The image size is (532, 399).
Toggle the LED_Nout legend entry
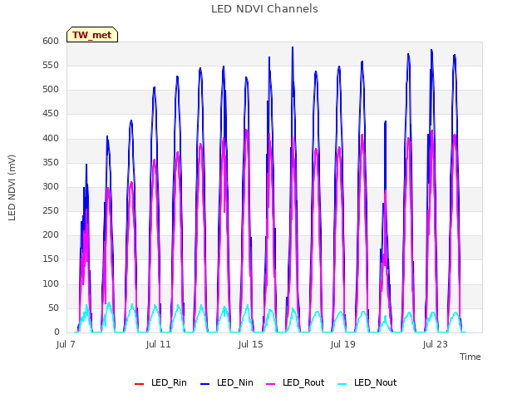click(x=367, y=382)
